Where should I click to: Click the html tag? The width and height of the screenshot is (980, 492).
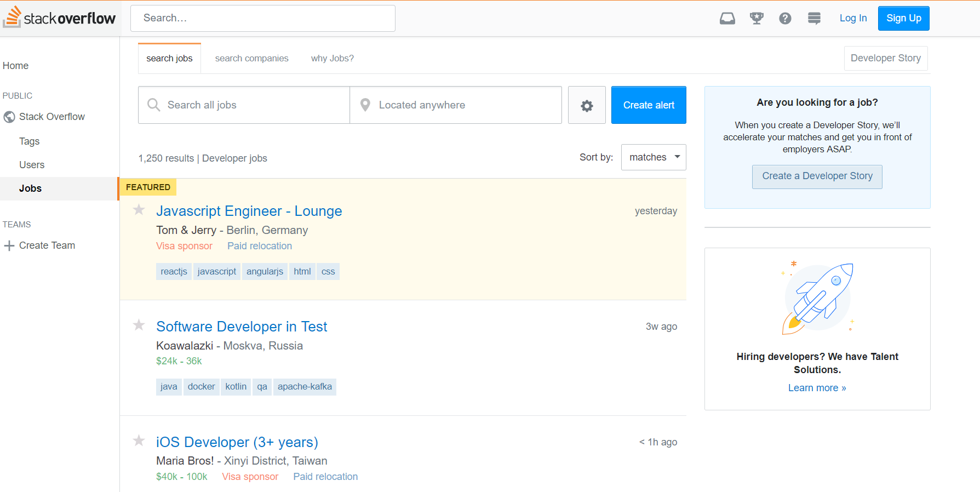(302, 271)
